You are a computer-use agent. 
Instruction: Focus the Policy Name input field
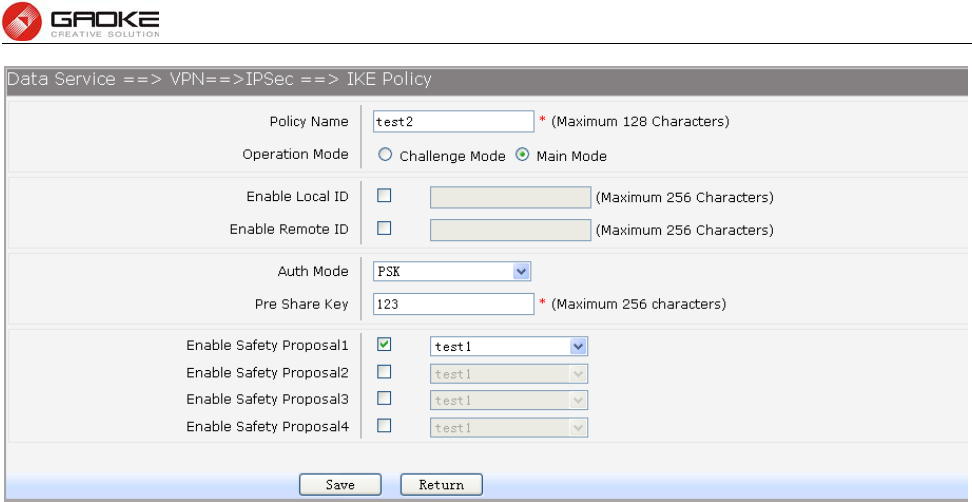454,121
